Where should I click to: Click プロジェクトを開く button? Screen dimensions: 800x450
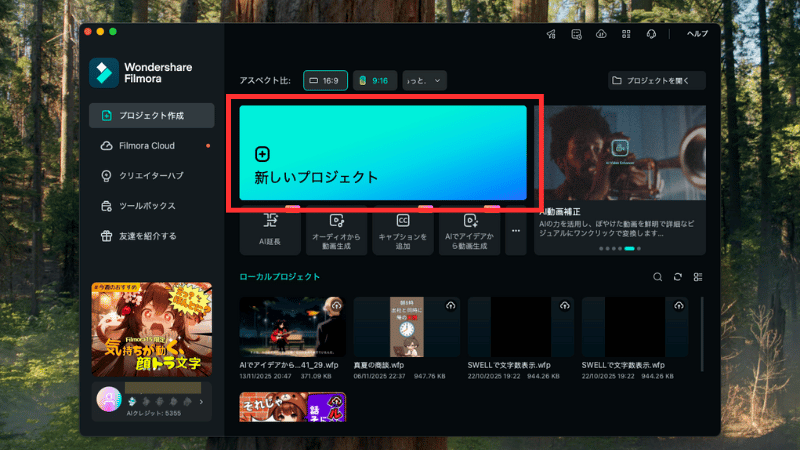657,81
